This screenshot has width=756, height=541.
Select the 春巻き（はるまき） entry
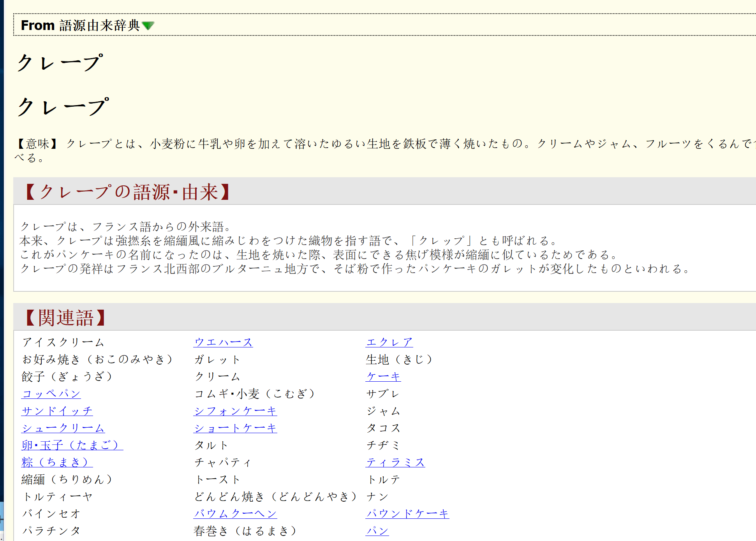[245, 531]
